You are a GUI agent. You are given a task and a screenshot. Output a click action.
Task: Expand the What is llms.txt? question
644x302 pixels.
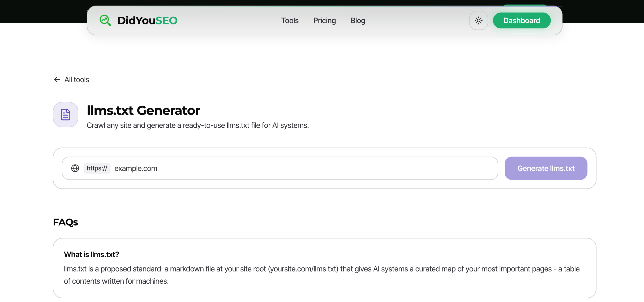click(x=91, y=254)
